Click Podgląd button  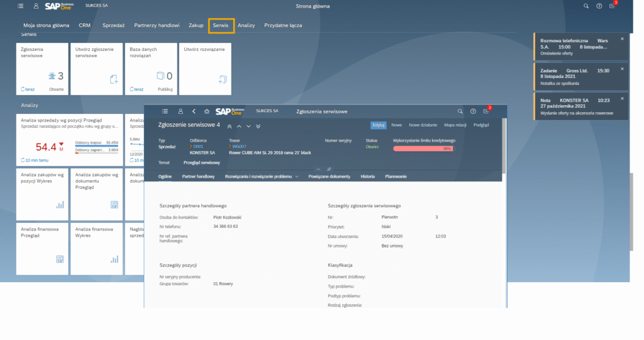[481, 125]
